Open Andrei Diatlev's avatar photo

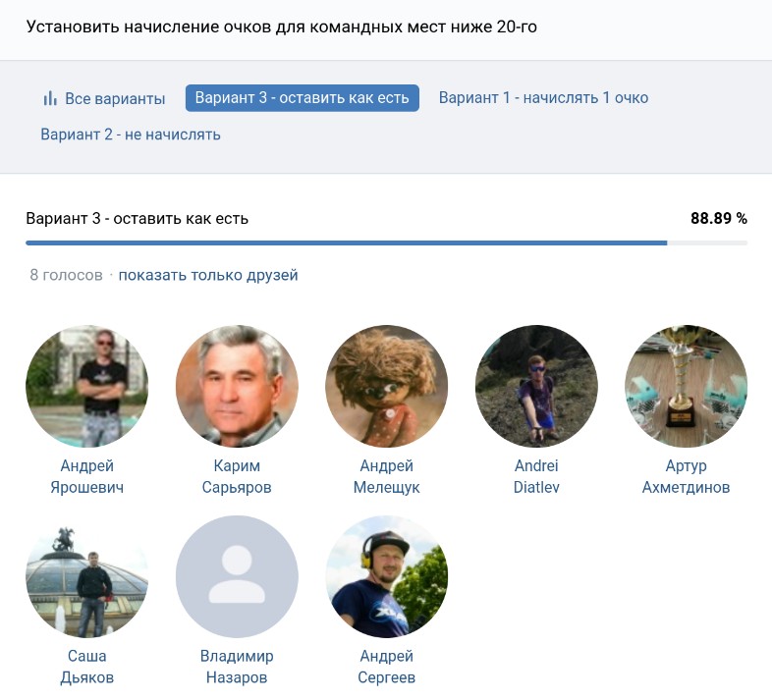pos(536,386)
